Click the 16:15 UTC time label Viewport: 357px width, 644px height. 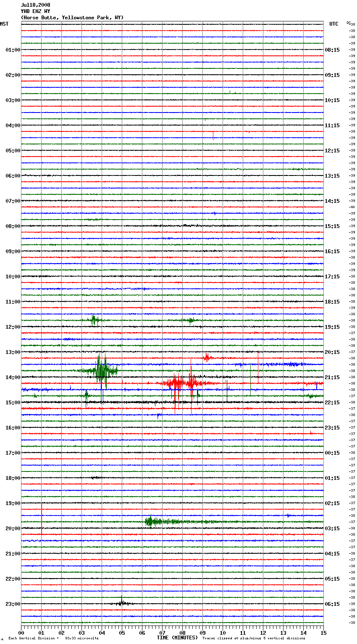pyautogui.click(x=332, y=251)
